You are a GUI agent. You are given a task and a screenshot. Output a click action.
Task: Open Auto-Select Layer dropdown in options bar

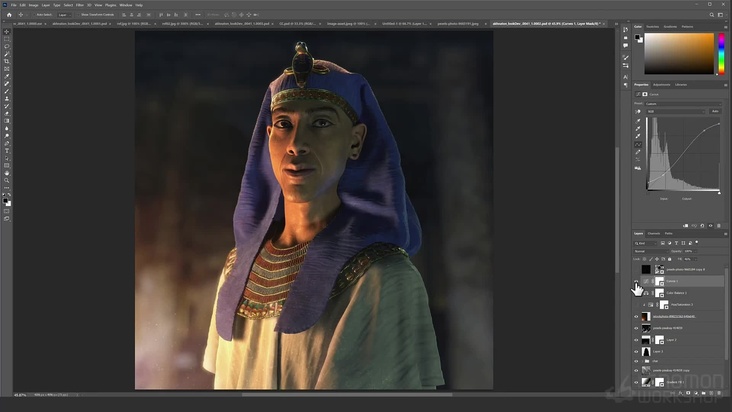point(64,15)
